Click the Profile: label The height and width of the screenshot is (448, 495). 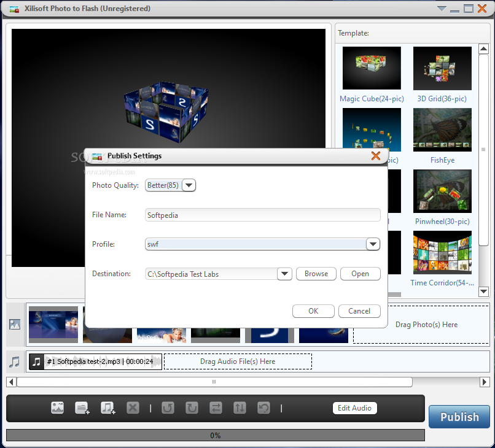103,244
